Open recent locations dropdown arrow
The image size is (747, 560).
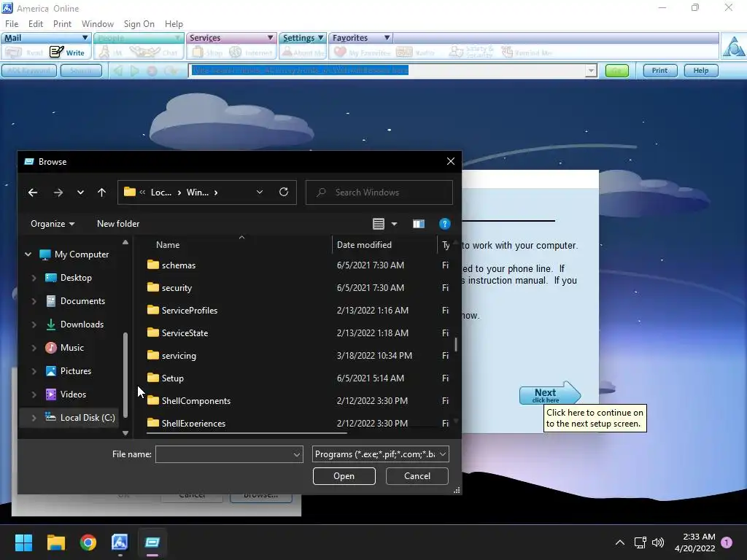coord(80,192)
